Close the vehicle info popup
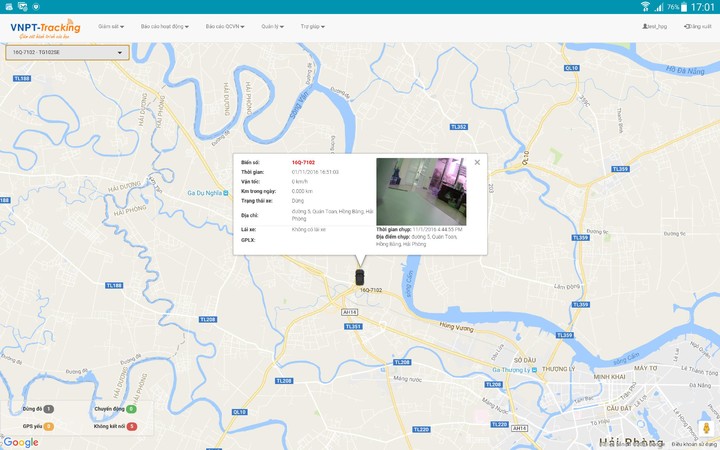This screenshot has width=720, height=450. pos(477,162)
